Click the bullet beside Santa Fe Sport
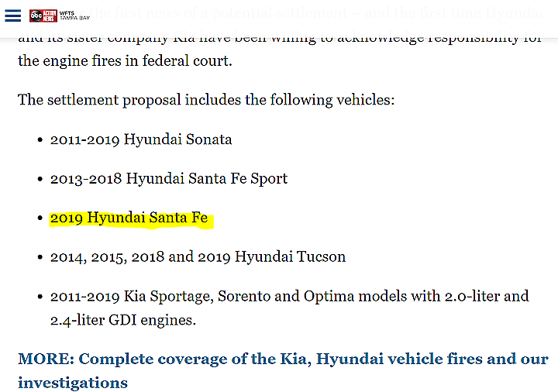The width and height of the screenshot is (558, 392). [x=40, y=179]
